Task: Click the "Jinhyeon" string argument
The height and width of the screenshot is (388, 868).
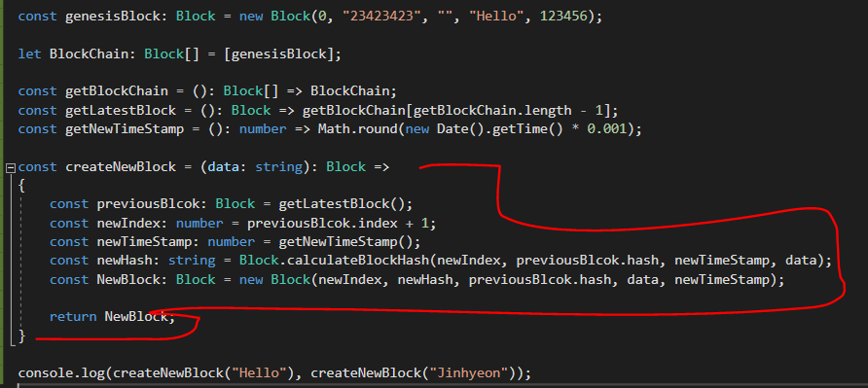Action: click(469, 373)
